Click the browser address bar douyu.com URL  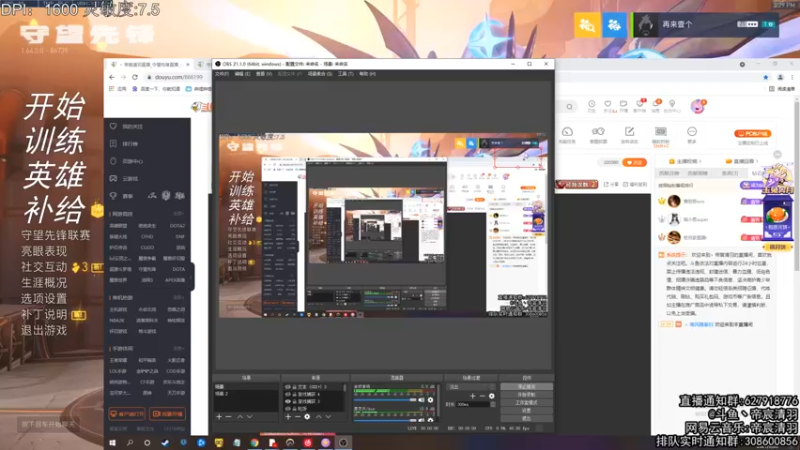(179, 77)
